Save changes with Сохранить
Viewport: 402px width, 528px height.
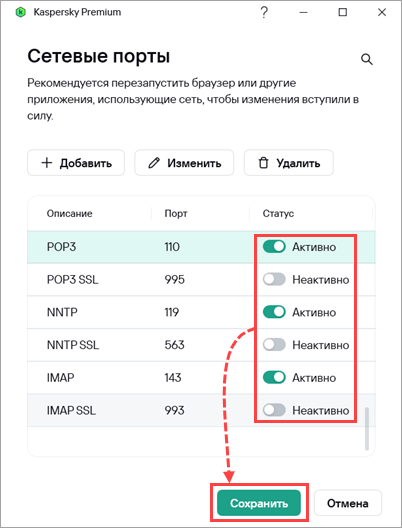259,503
